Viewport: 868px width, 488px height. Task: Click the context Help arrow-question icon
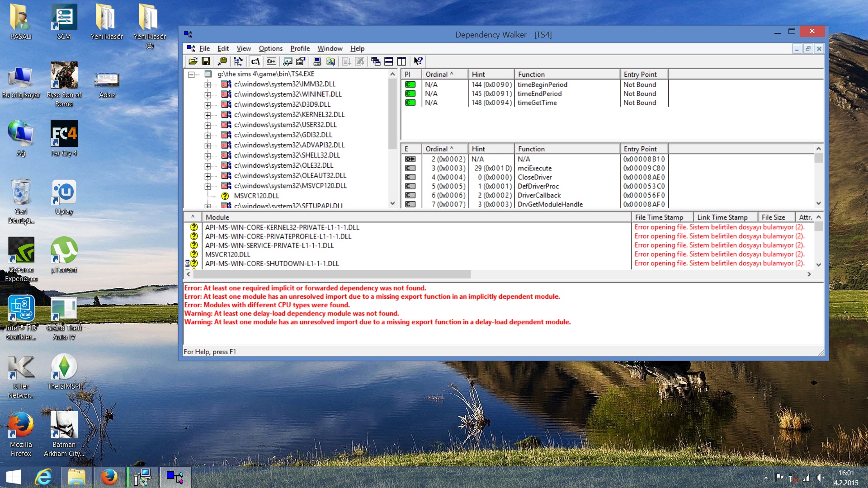click(x=418, y=61)
